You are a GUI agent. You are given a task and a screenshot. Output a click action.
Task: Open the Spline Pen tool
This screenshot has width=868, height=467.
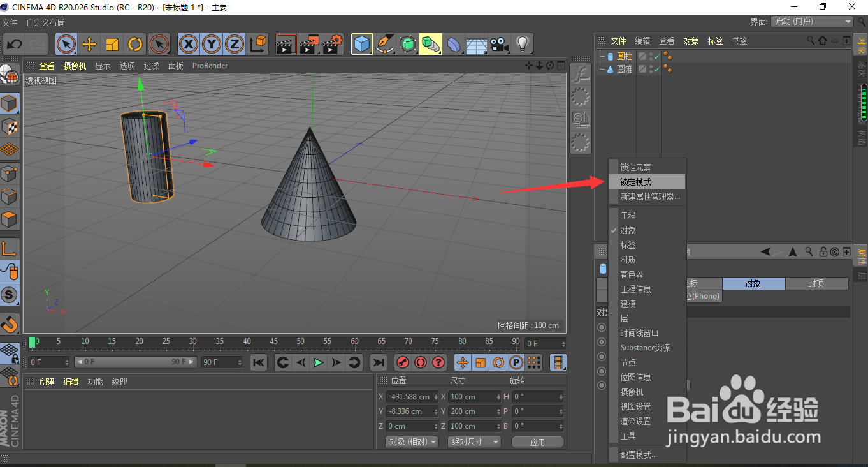(385, 45)
